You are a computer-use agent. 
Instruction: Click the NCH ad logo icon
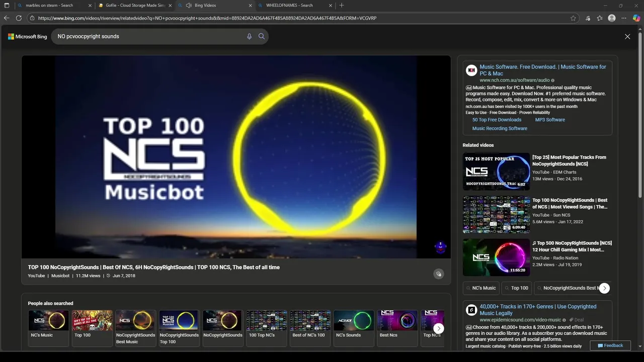[471, 70]
